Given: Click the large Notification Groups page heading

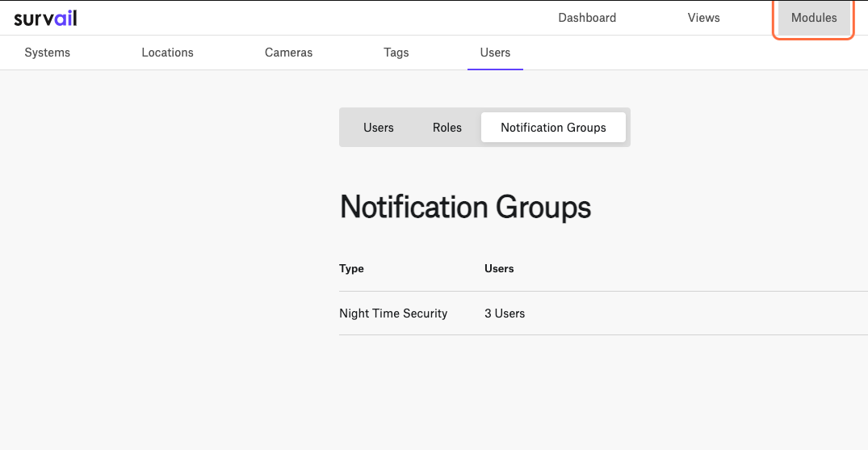Looking at the screenshot, I should (465, 207).
